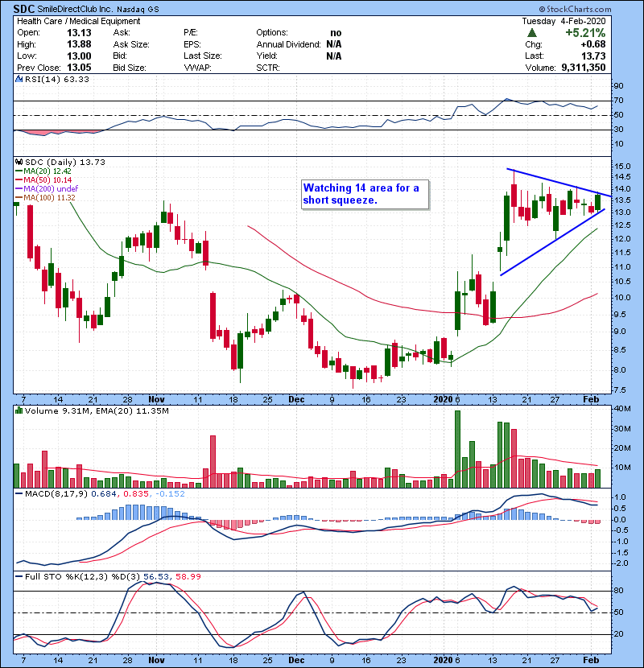Viewport: 644px width, 668px height.
Task: Click the Tuesday 4-Feb-2020 date
Action: tap(563, 21)
